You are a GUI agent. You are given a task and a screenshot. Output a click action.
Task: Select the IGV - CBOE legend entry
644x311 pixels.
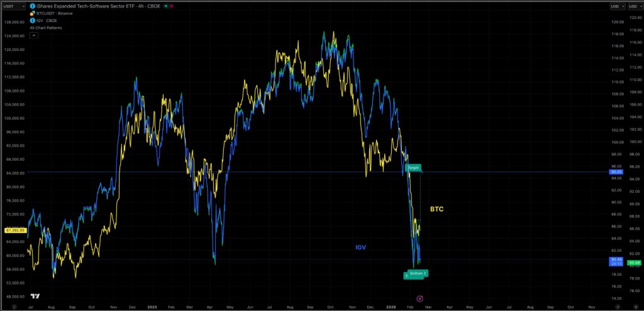click(x=47, y=21)
